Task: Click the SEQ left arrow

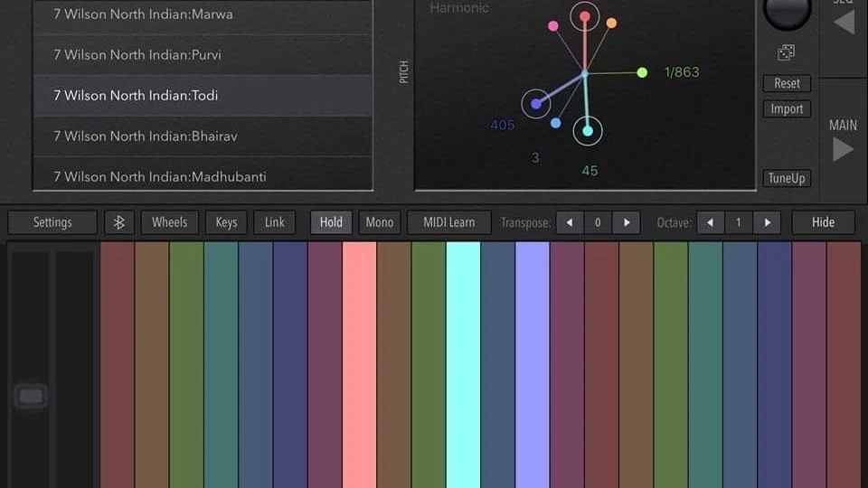Action: [x=844, y=22]
